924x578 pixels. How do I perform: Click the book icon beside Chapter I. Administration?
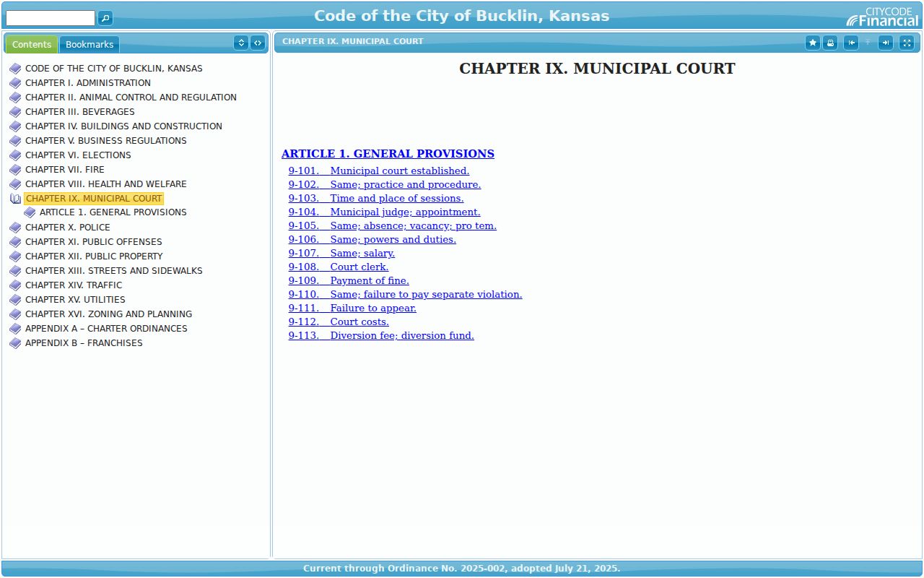point(15,83)
